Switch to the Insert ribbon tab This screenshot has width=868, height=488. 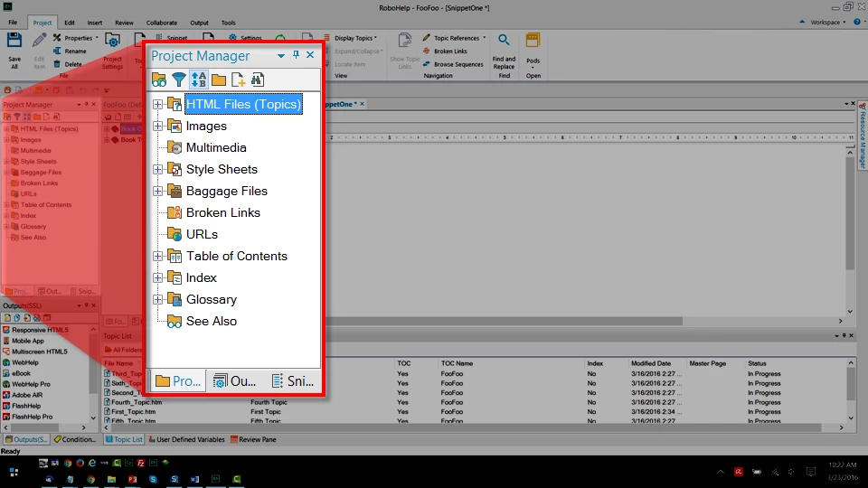point(95,23)
